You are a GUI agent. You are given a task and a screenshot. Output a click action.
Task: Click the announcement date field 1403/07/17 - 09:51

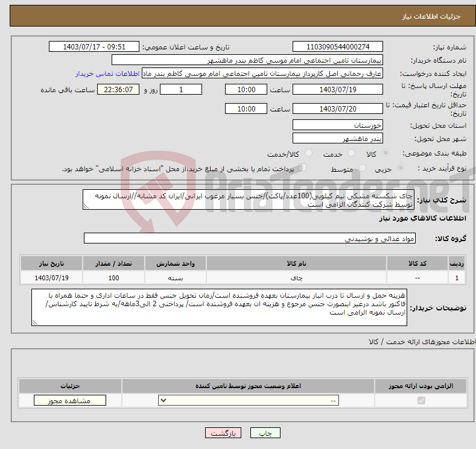click(94, 46)
